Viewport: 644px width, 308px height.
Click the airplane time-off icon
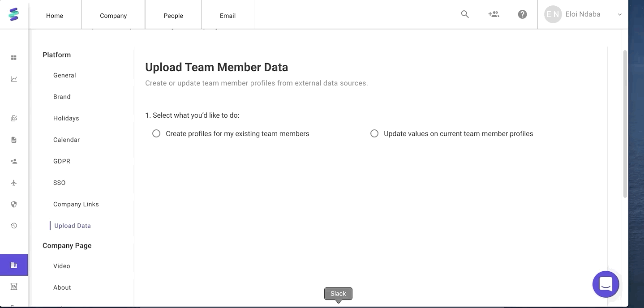(x=14, y=183)
